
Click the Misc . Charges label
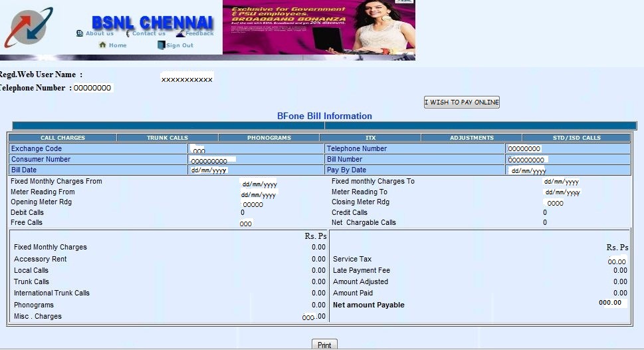pyautogui.click(x=38, y=316)
